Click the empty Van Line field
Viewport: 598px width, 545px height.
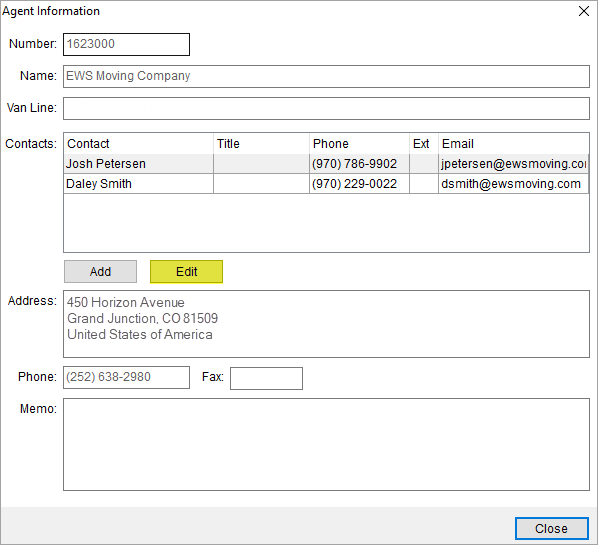click(326, 108)
